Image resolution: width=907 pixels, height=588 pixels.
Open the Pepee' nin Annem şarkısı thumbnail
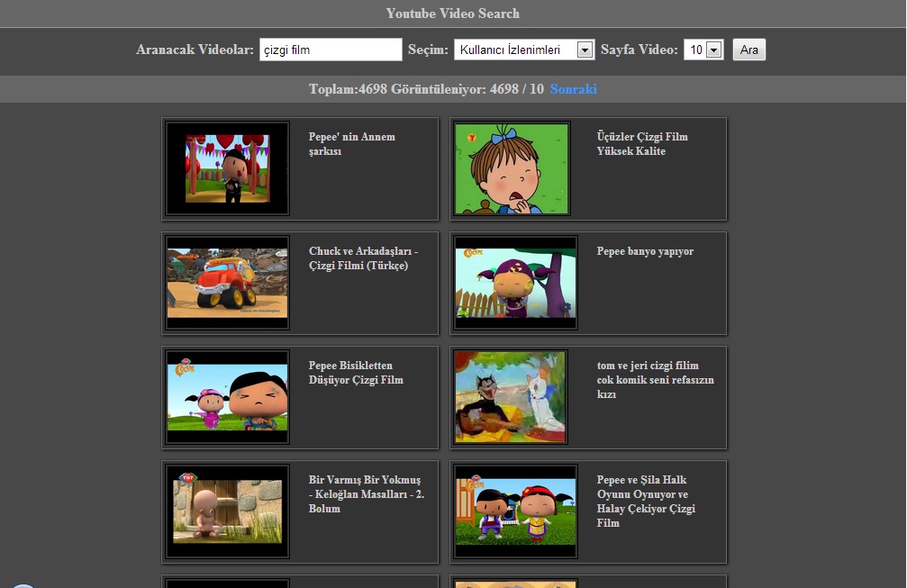coord(227,168)
